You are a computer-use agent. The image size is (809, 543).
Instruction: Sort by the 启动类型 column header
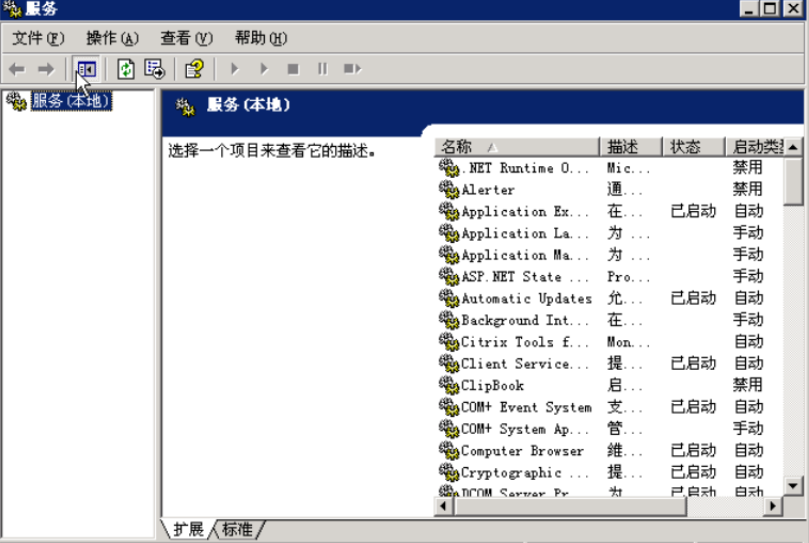pos(755,147)
